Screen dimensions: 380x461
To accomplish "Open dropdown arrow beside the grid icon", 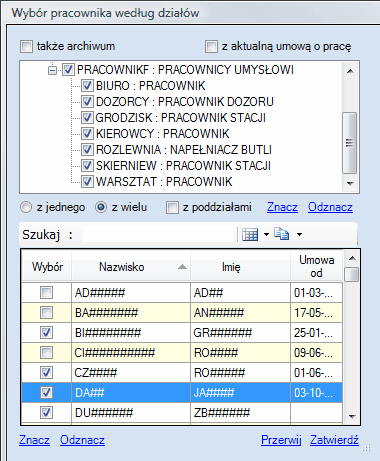I will click(266, 234).
